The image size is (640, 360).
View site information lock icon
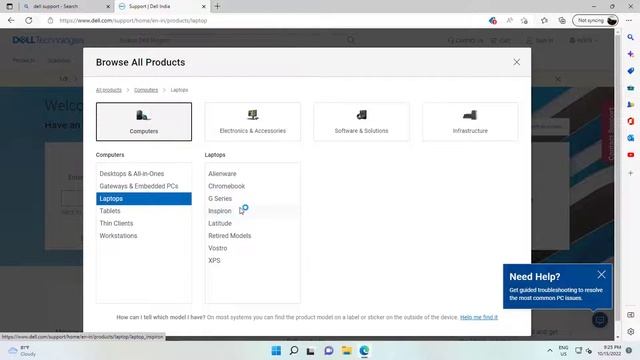pos(50,20)
